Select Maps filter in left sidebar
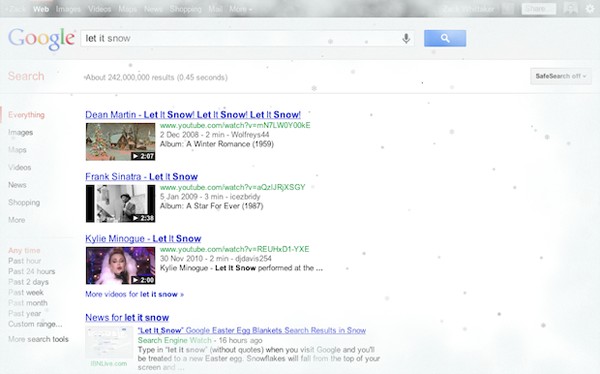Screen dimensions: 600x374 (17, 150)
